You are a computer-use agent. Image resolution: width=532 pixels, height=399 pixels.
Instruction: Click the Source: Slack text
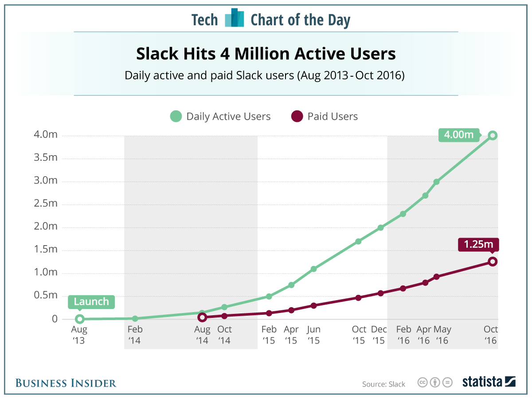tap(383, 384)
